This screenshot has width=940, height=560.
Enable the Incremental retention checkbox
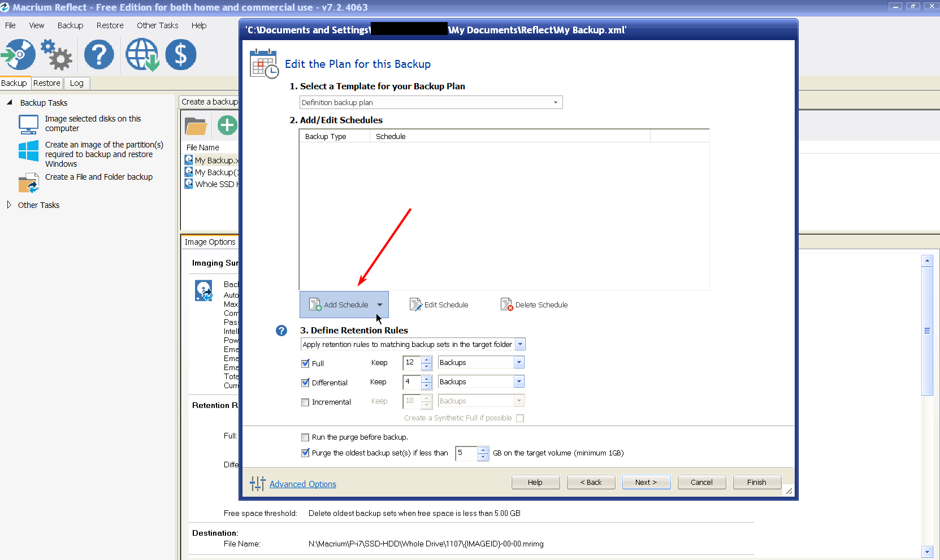click(x=305, y=402)
